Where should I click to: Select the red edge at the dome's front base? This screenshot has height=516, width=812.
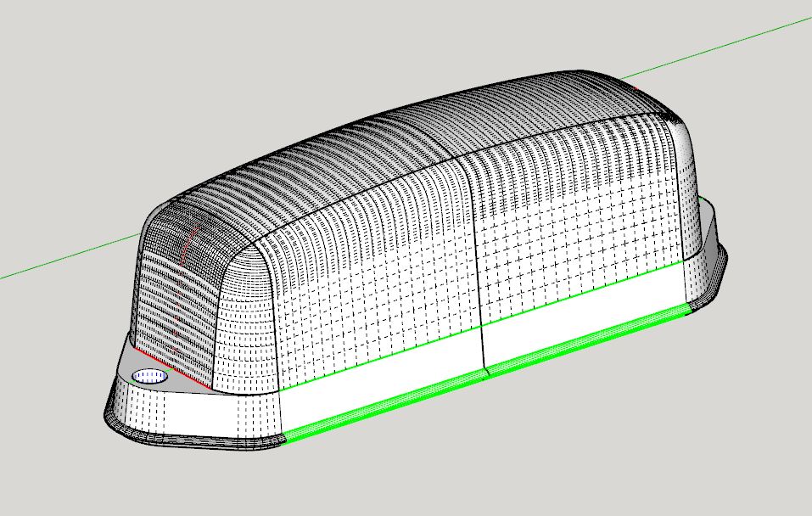pos(172,368)
